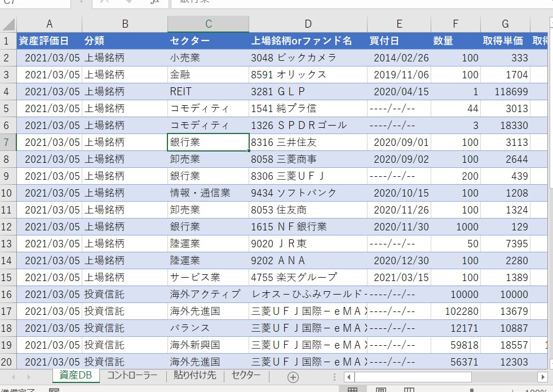Viewport: 553px width, 392px height.
Task: Select column A header
Action: [50, 24]
